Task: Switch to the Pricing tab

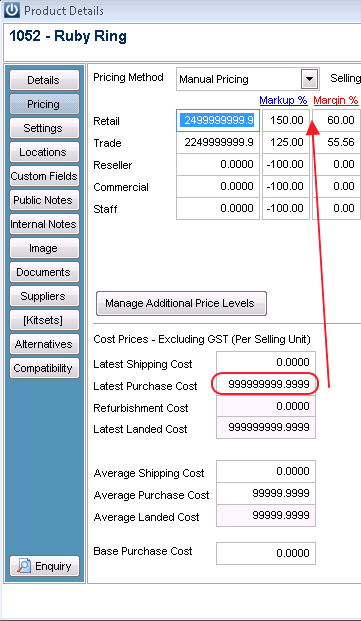Action: tap(44, 104)
